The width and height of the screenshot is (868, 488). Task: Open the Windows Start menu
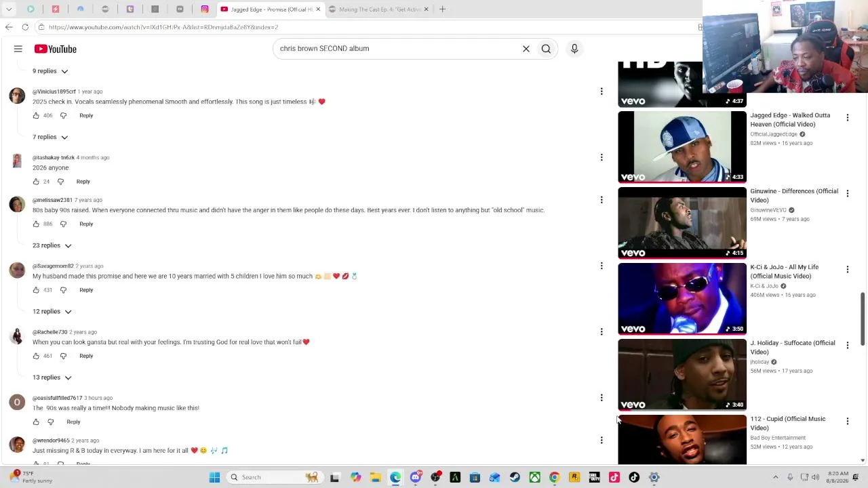point(214,477)
